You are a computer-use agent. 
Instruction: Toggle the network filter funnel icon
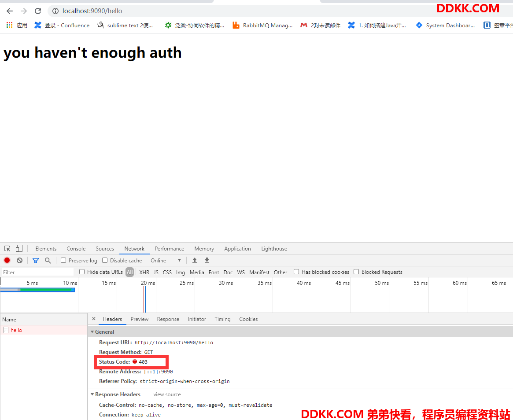36,260
